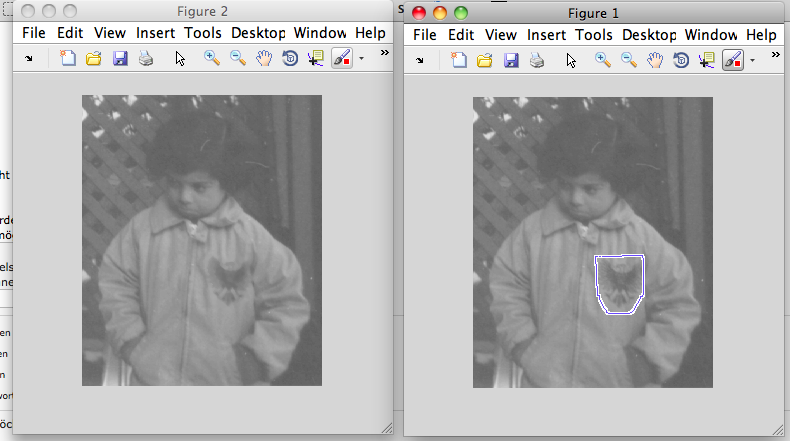Show hidden toolbar items in Figure 1
The width and height of the screenshot is (790, 441).
(x=775, y=53)
